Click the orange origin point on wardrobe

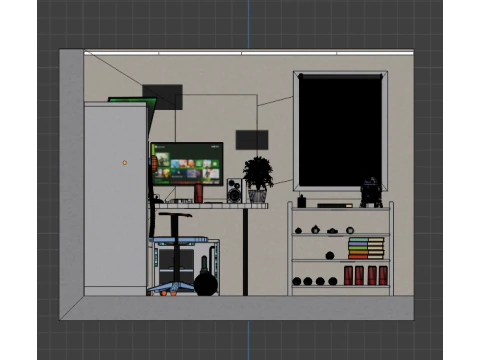click(125, 163)
